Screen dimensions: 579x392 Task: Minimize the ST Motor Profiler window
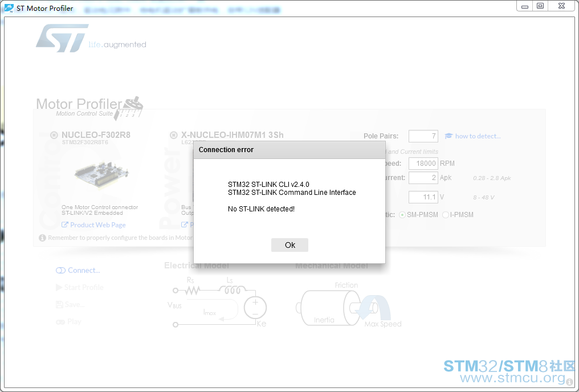pos(524,6)
